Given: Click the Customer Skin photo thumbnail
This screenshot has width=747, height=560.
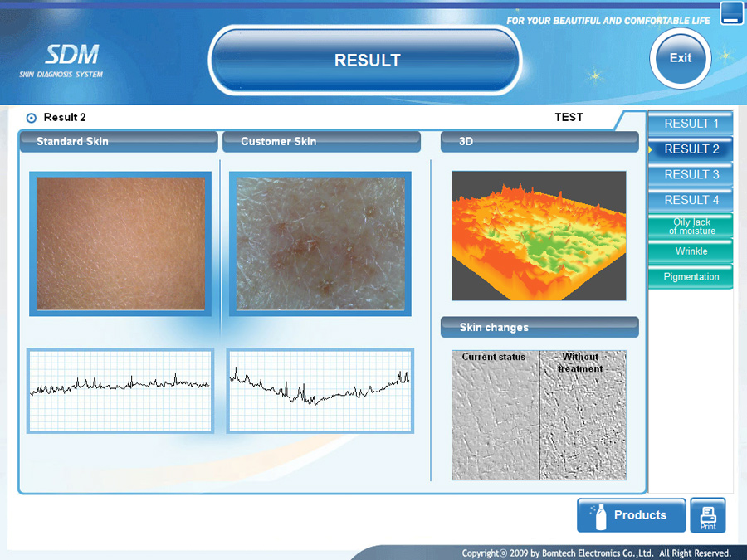Looking at the screenshot, I should point(320,243).
